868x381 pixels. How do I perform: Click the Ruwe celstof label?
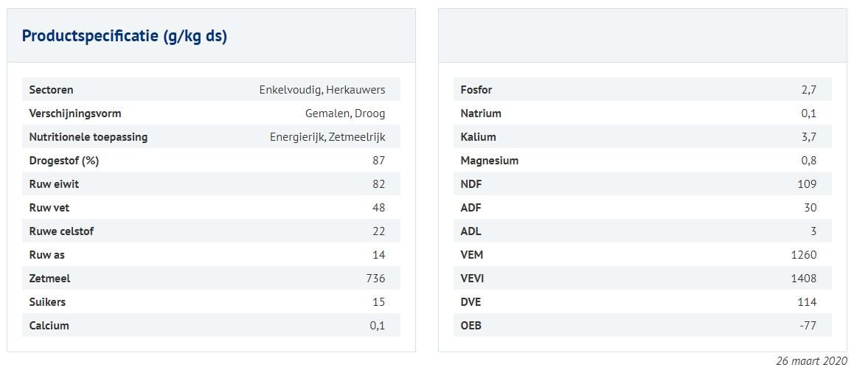(x=61, y=231)
